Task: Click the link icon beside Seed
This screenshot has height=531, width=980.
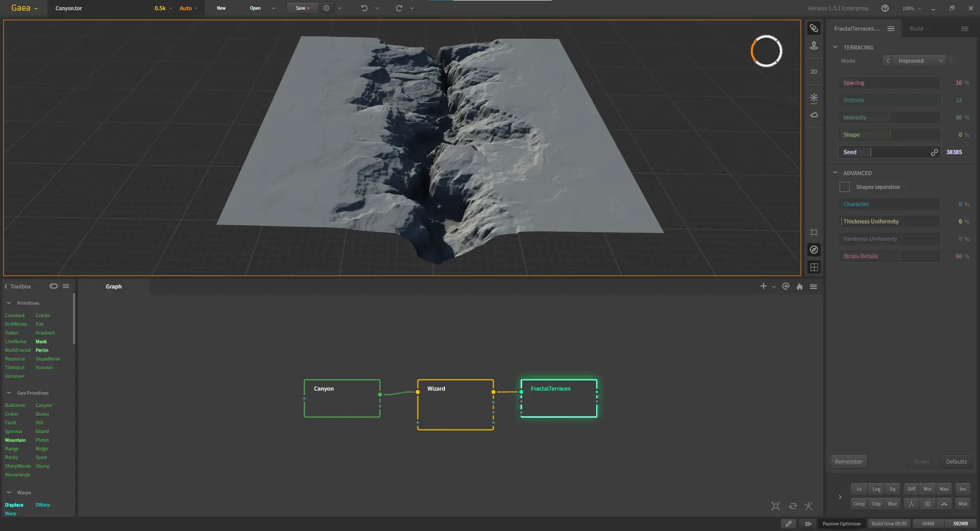Action: [934, 152]
